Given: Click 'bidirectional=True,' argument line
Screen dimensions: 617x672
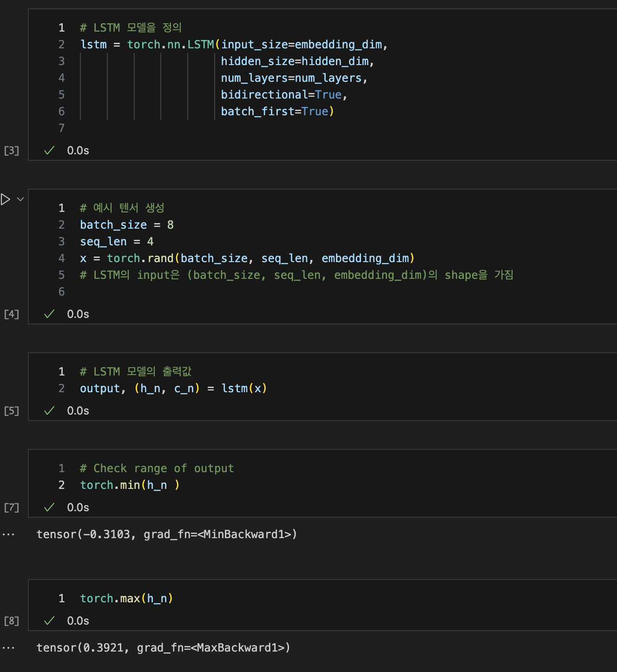Looking at the screenshot, I should click(284, 95).
